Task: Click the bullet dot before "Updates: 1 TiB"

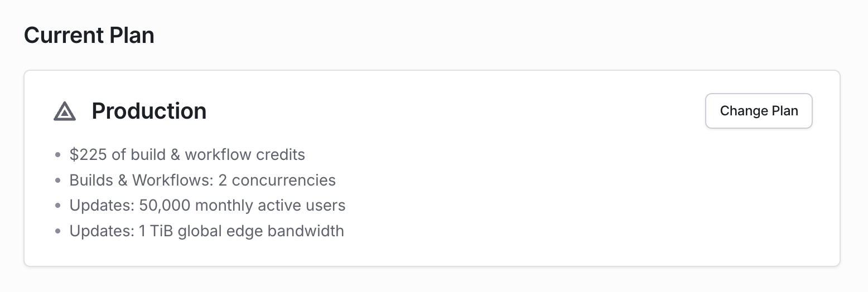Action: pyautogui.click(x=58, y=231)
